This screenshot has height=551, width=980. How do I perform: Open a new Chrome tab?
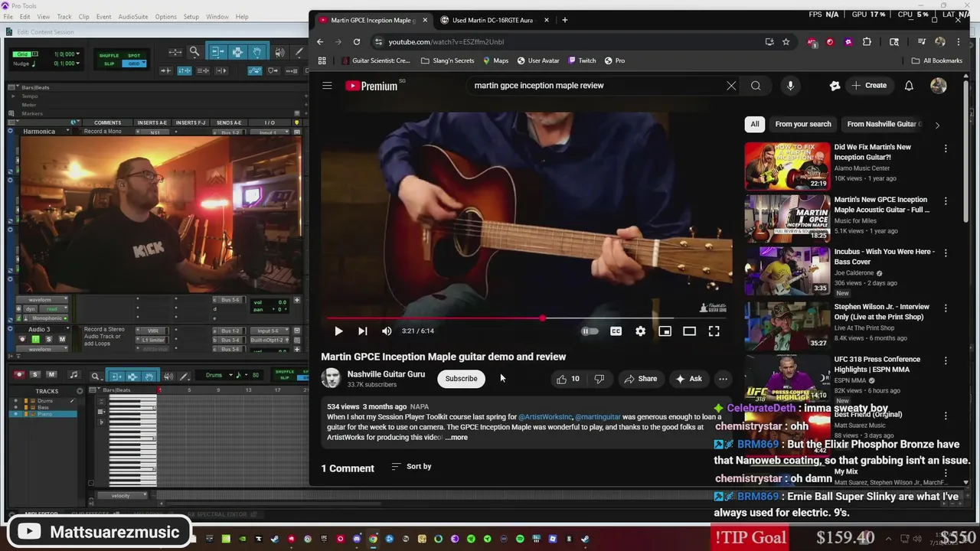point(565,20)
